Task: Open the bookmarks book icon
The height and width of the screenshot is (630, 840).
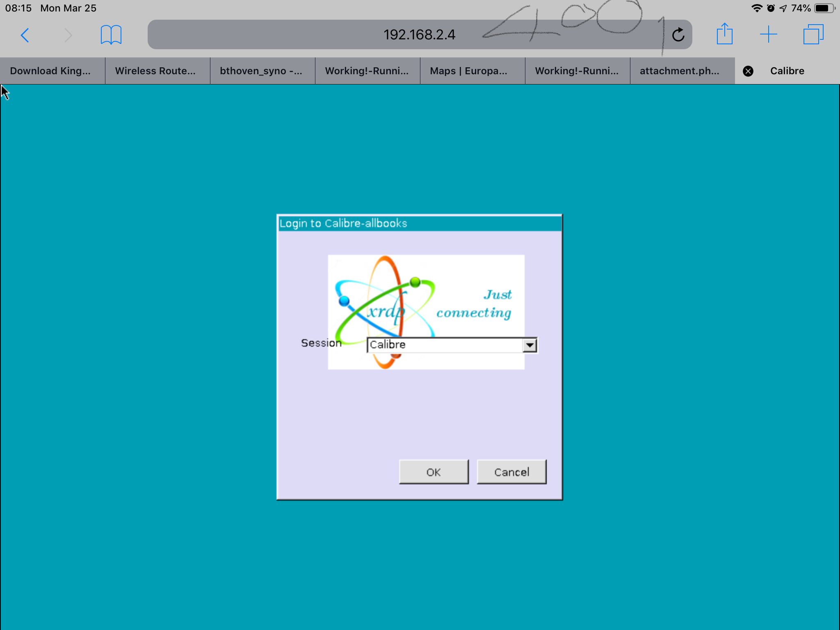Action: tap(111, 35)
